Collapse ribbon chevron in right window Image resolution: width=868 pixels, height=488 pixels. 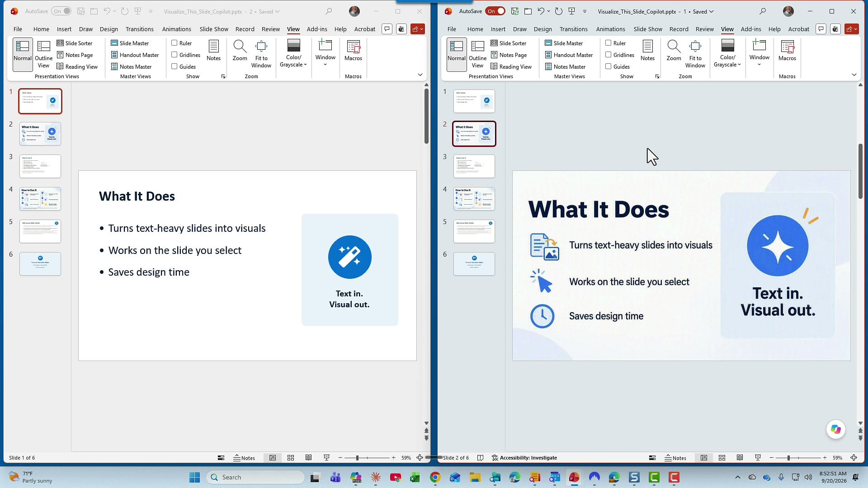click(x=854, y=75)
